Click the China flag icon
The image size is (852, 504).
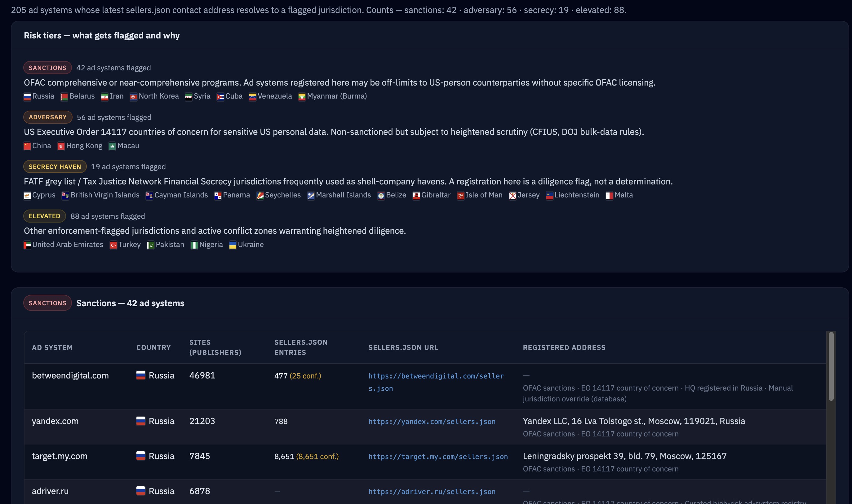coord(27,146)
